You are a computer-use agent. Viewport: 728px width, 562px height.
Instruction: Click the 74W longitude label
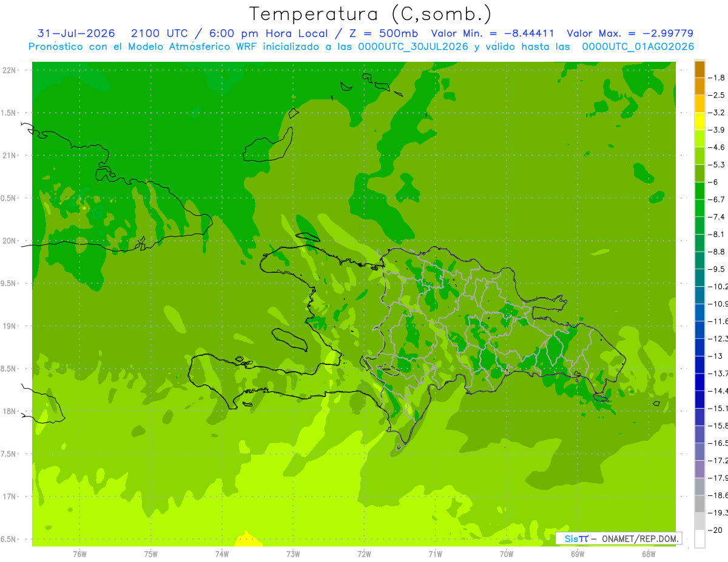221,554
